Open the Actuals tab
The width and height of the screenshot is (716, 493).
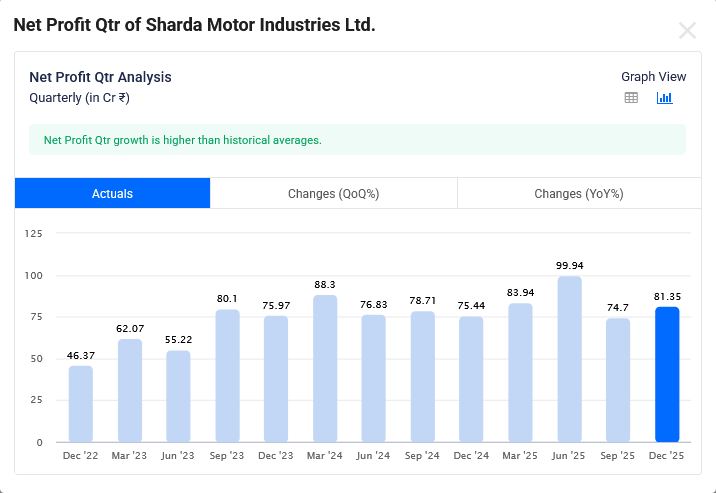112,193
